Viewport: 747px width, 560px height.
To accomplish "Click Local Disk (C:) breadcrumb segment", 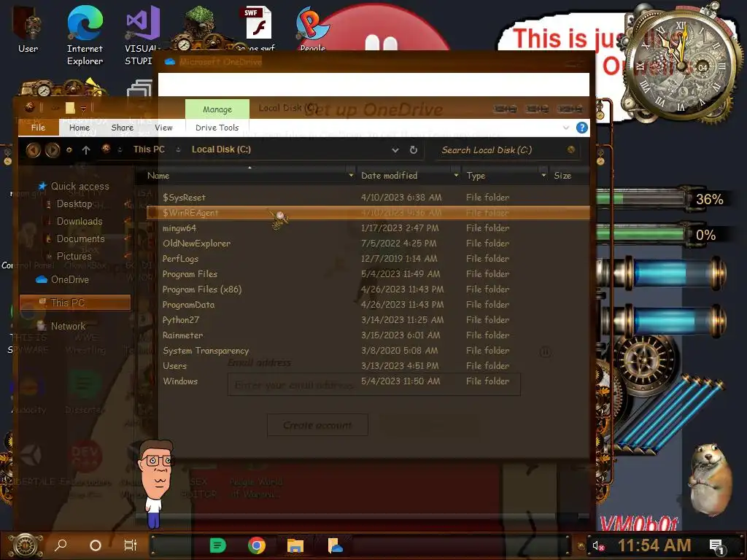I will (221, 149).
